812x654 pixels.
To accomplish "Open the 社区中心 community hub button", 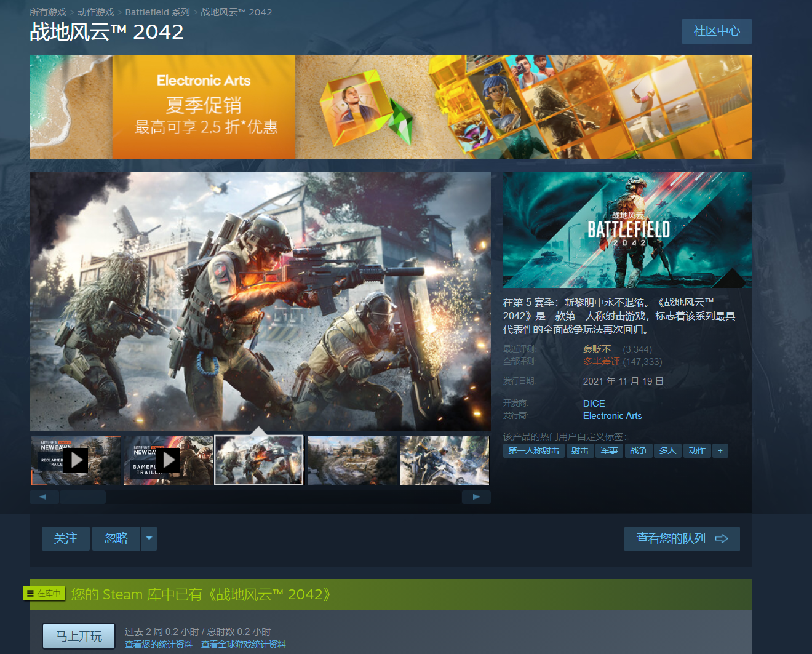I will pyautogui.click(x=717, y=31).
